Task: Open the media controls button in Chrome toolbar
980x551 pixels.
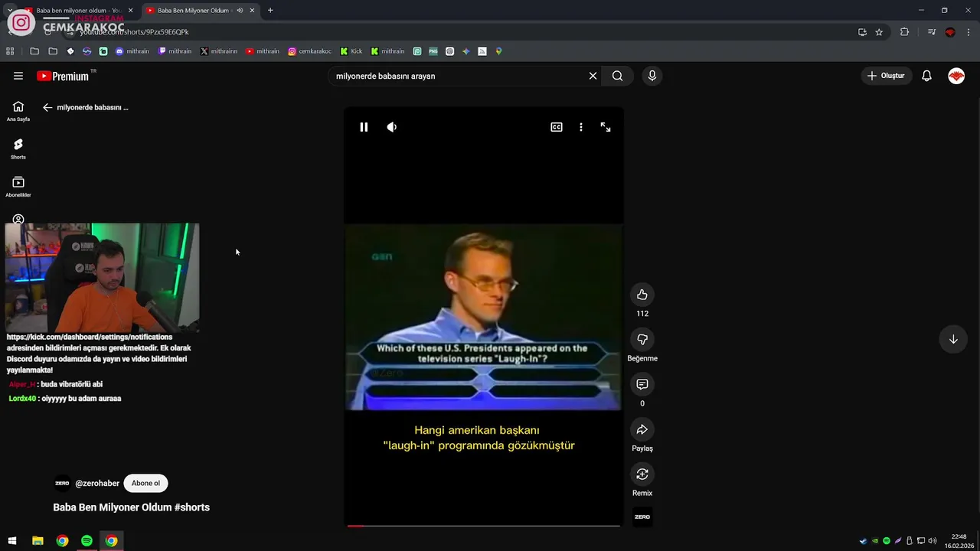Action: 932,32
